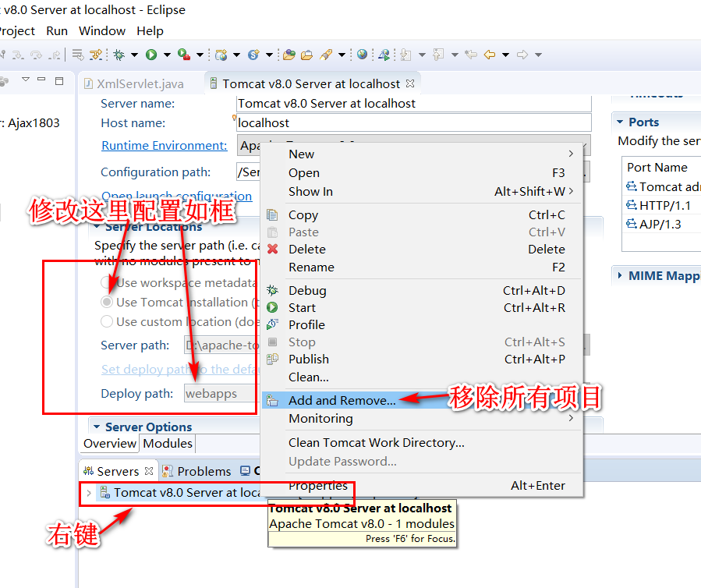Open the left panel View Menu triangle
Viewport: 701px width, 588px height.
point(26,80)
